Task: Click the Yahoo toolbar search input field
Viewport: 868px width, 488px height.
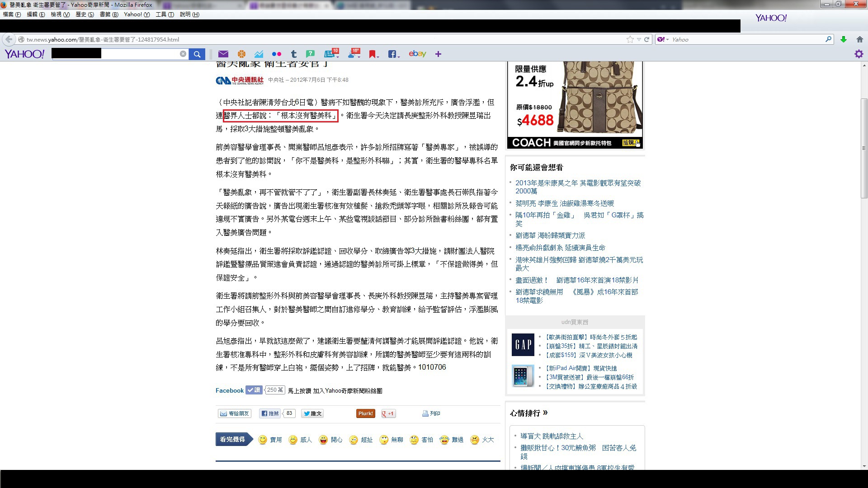Action: pyautogui.click(x=140, y=54)
